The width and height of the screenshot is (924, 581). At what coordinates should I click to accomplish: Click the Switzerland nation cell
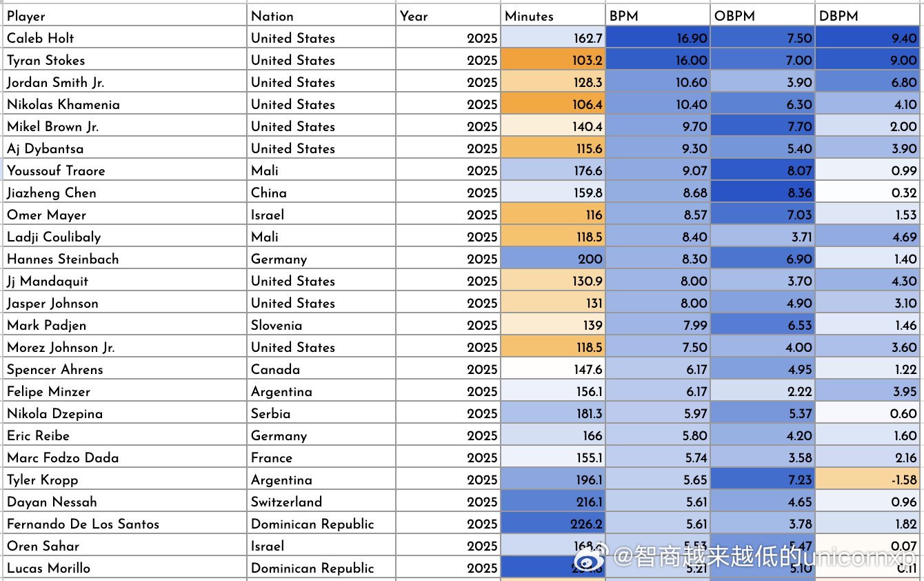(x=321, y=502)
